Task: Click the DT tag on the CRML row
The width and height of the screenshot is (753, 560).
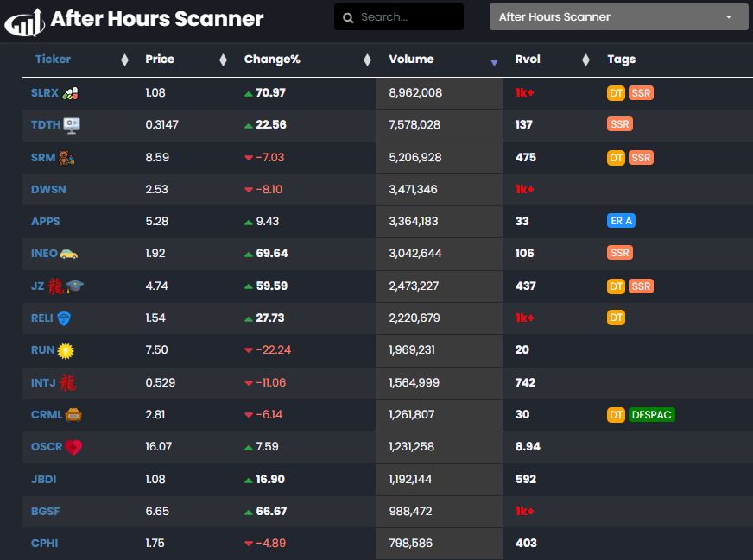Action: (x=617, y=414)
